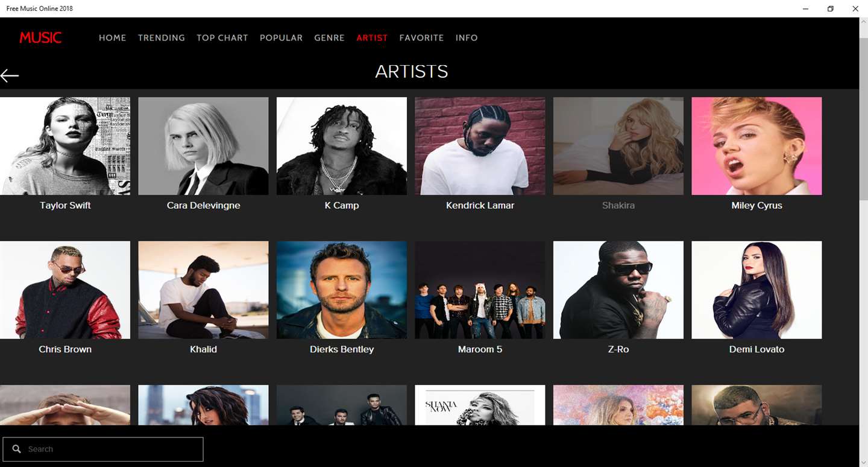
Task: Click the search magnifier icon
Action: (x=16, y=449)
